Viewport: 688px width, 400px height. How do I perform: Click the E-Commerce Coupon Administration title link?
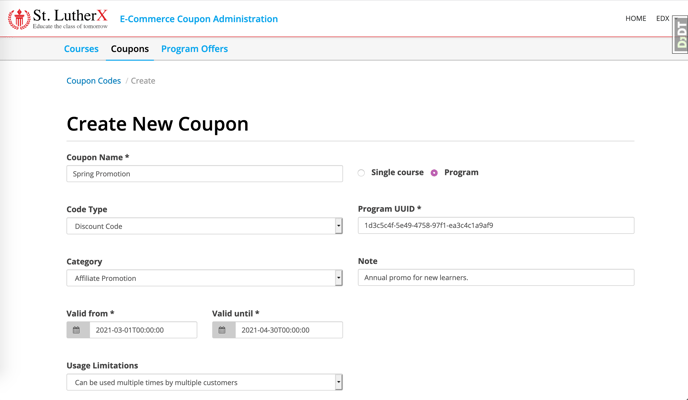199,19
